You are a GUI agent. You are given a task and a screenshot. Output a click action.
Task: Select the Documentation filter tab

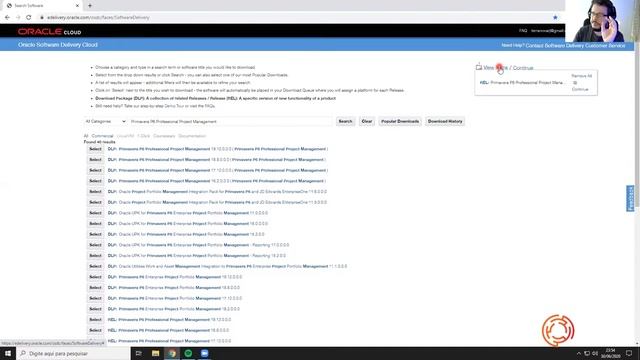coord(192,136)
